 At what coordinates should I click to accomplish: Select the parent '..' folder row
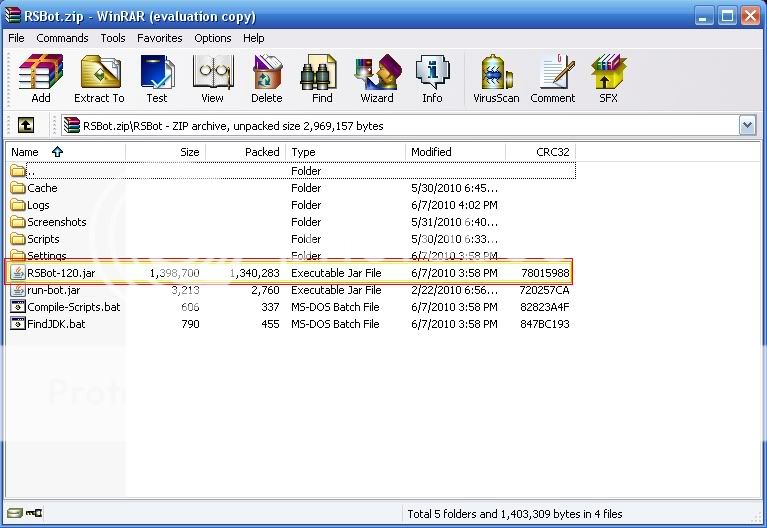292,171
